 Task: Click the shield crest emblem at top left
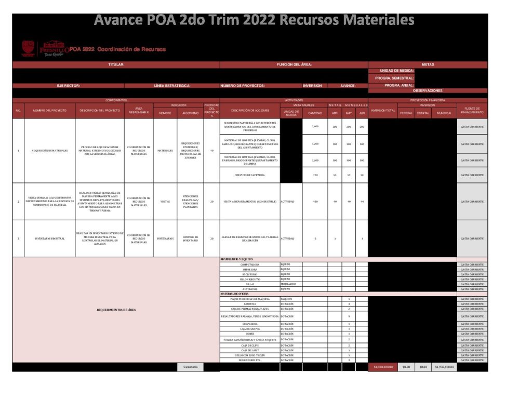[x=28, y=48]
